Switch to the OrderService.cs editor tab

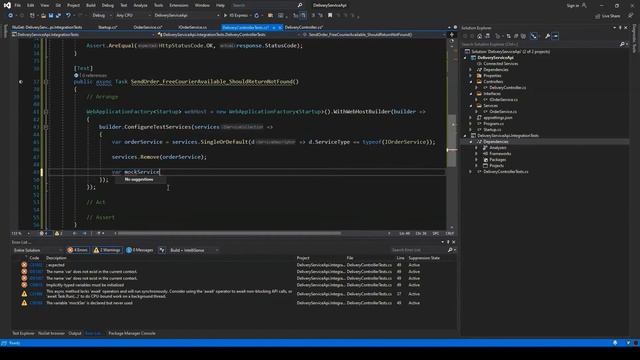point(148,27)
